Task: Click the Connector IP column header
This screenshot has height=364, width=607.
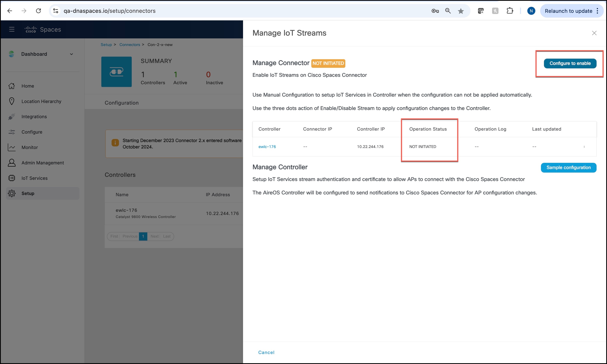Action: (317, 129)
